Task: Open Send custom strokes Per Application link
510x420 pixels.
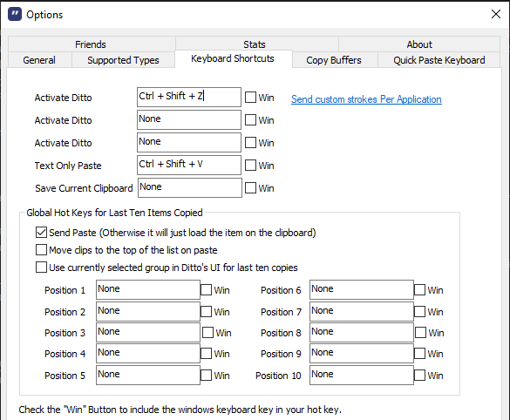Action: (x=366, y=99)
